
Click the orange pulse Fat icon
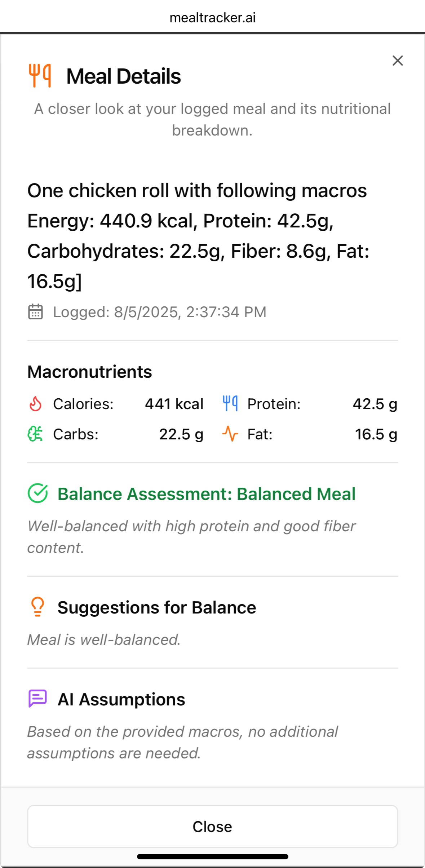tap(230, 434)
